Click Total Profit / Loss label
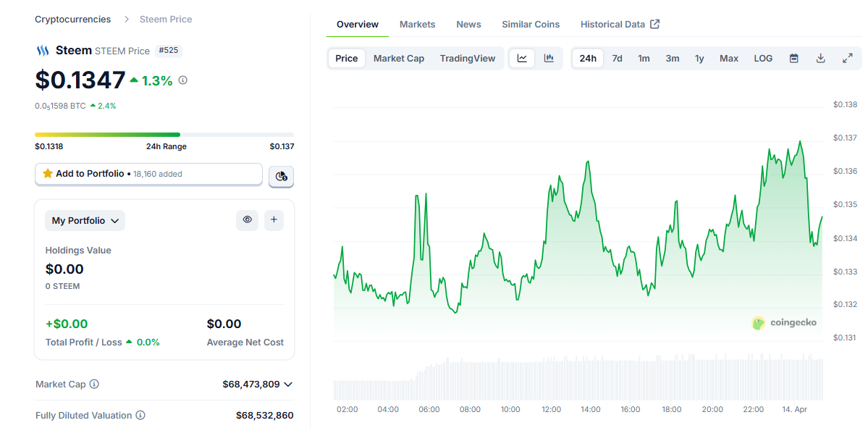The height and width of the screenshot is (428, 868). (x=83, y=342)
